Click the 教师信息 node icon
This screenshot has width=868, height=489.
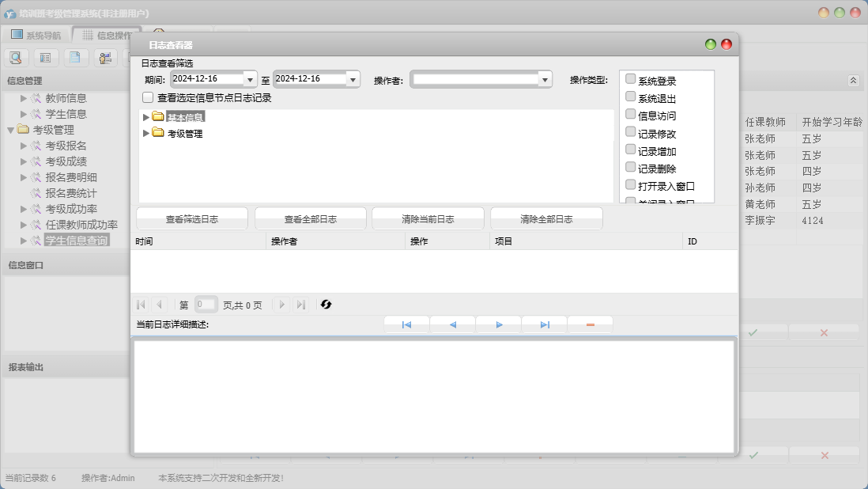pos(36,98)
